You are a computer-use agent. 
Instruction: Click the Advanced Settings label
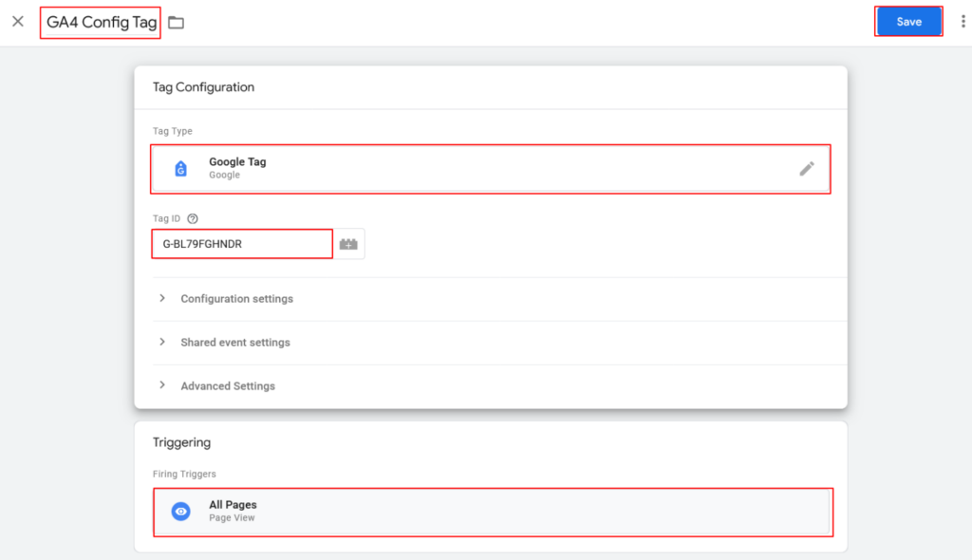click(228, 386)
